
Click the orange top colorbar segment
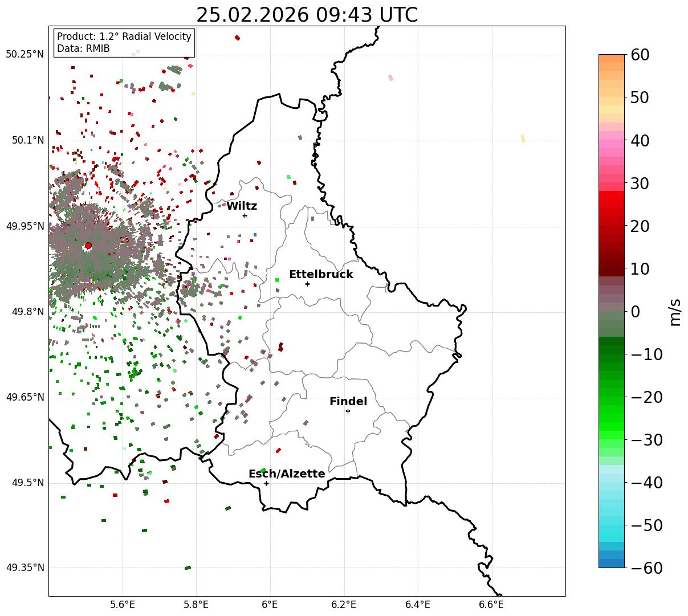coord(612,59)
